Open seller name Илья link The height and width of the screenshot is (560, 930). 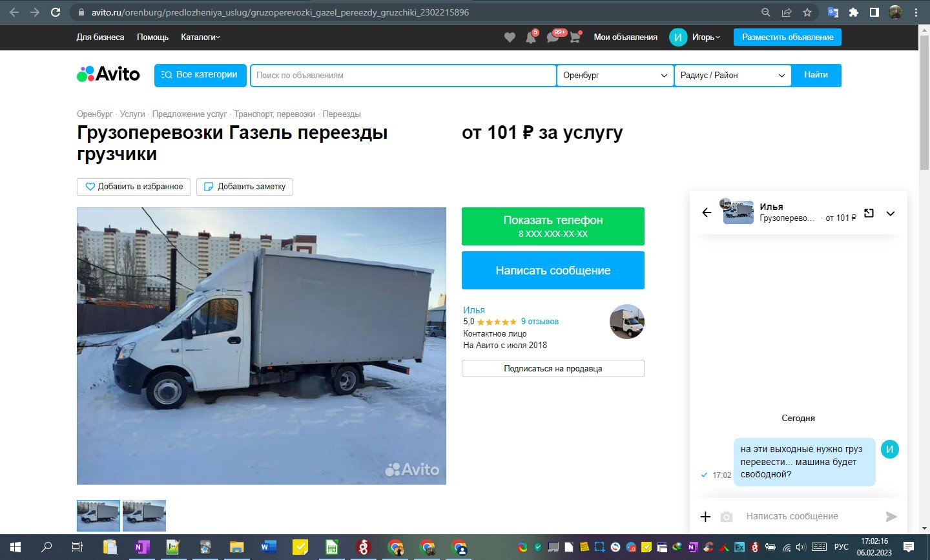[474, 310]
